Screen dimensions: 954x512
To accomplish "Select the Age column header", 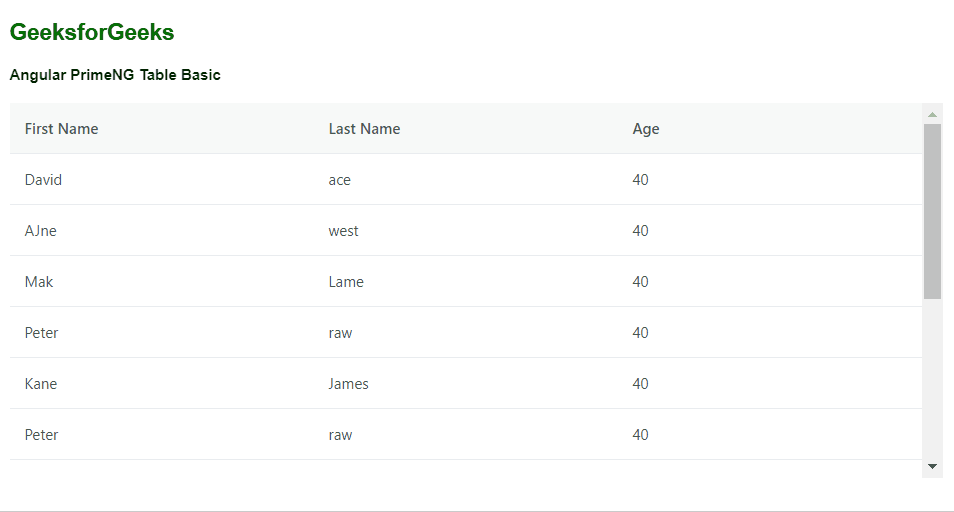I will (646, 129).
